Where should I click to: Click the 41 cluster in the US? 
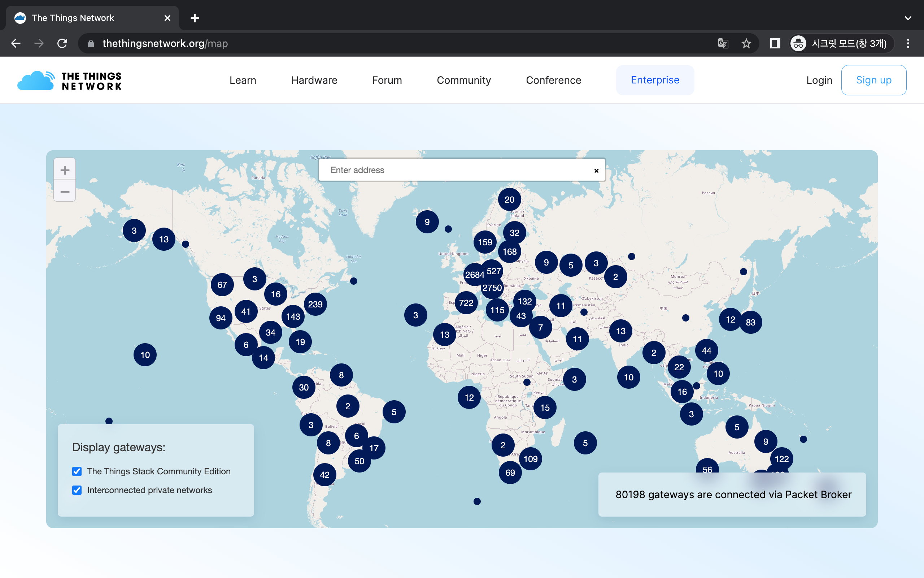click(x=246, y=311)
